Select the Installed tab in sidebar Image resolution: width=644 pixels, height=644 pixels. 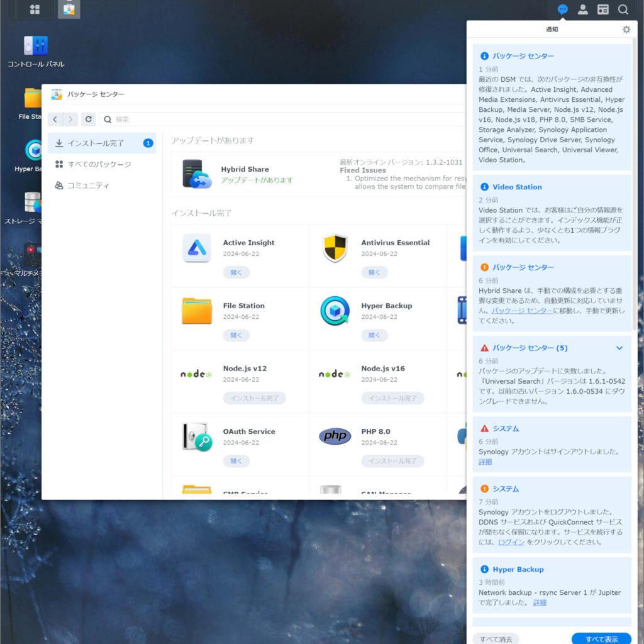point(102,143)
